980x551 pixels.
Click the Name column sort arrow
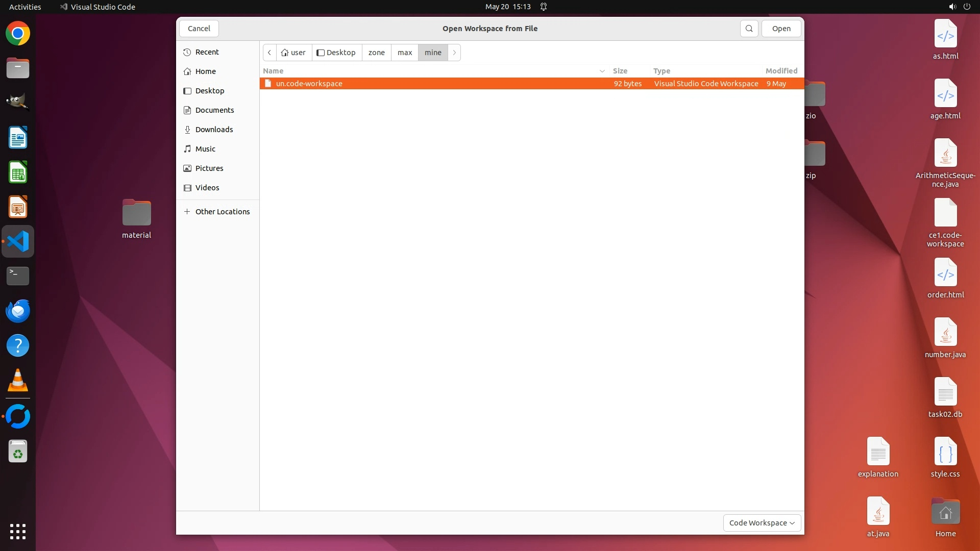pyautogui.click(x=602, y=71)
